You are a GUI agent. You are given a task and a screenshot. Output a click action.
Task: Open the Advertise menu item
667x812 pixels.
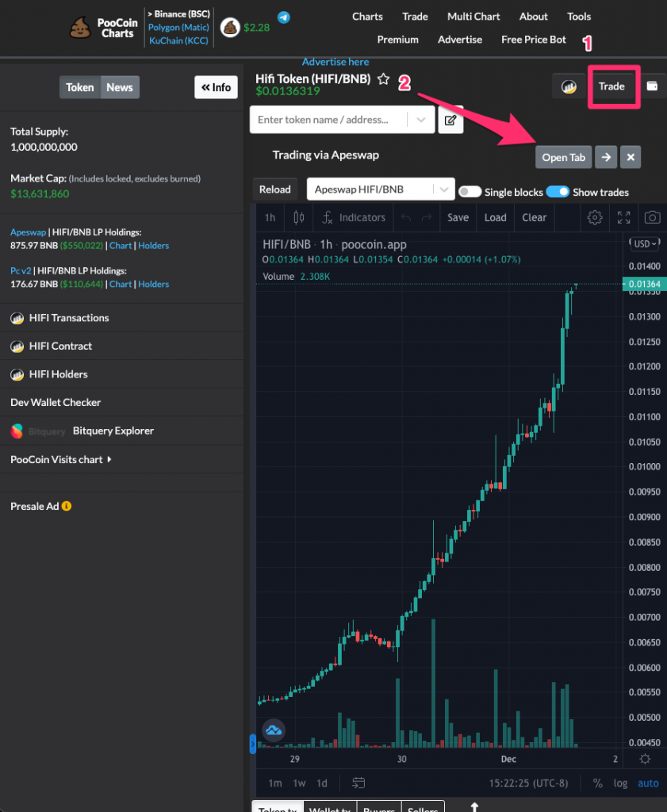(460, 40)
